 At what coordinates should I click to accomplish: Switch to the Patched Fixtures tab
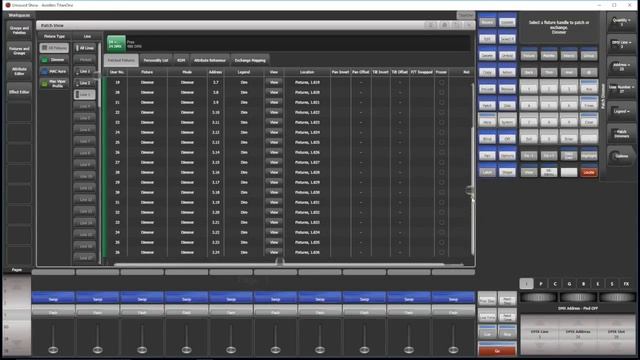pos(121,60)
